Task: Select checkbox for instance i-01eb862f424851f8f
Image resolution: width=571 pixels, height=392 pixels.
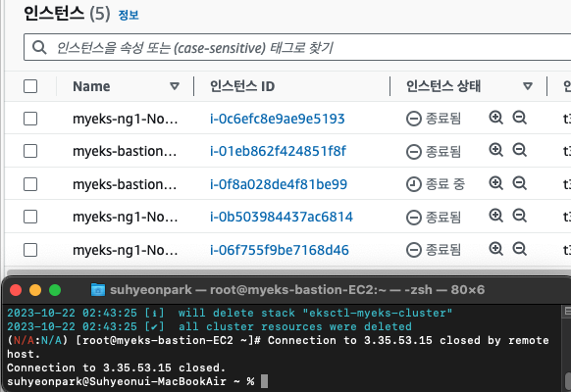Action: (30, 151)
